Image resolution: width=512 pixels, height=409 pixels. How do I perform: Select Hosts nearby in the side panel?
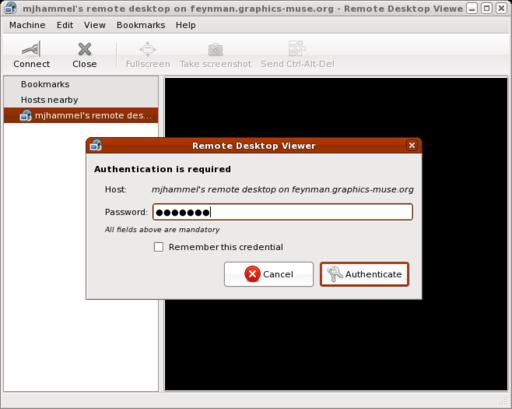[49, 100]
